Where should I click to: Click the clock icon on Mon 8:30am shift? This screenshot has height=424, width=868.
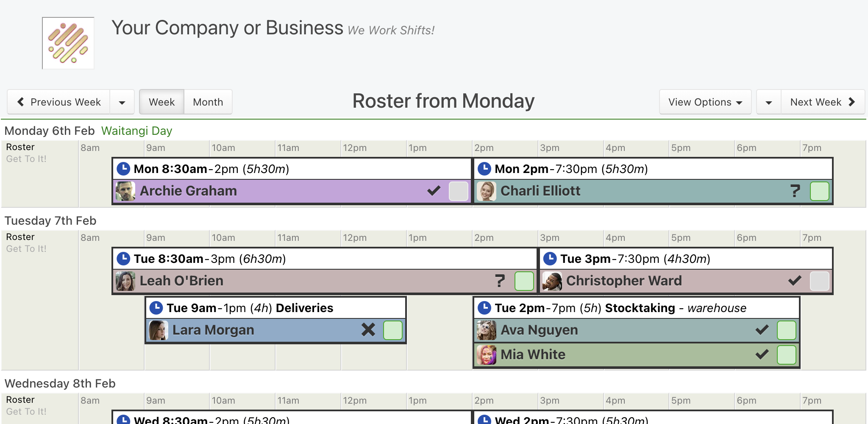tap(123, 169)
